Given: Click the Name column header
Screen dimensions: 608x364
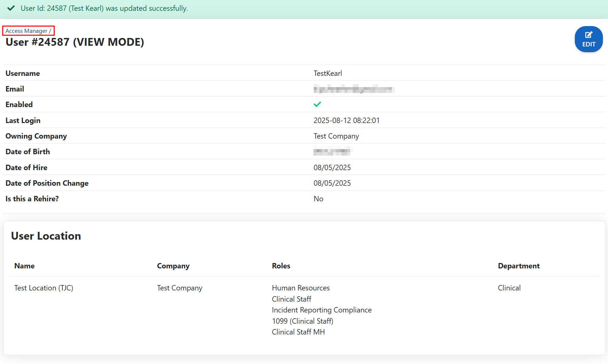Looking at the screenshot, I should coord(24,266).
